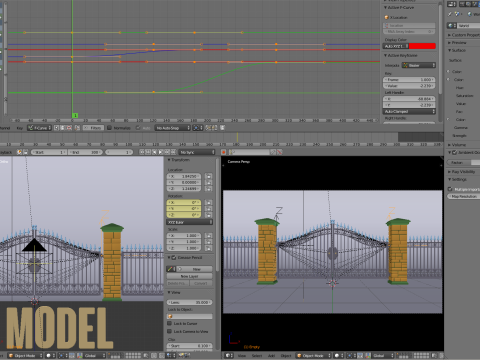Toggle the red auto-keyframe record button

pos(224,152)
